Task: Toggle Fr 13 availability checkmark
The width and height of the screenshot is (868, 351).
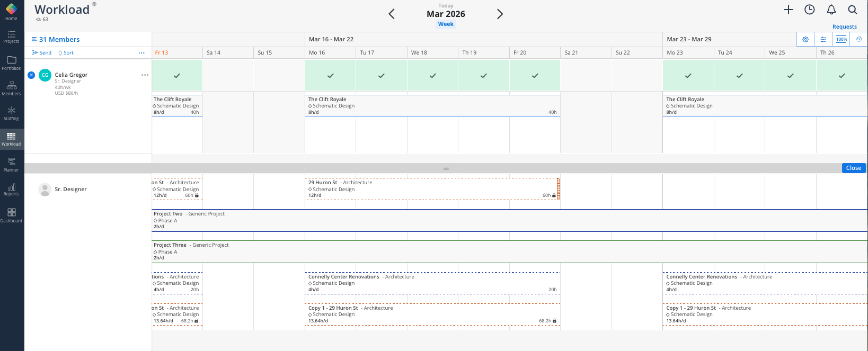Action: [x=177, y=76]
